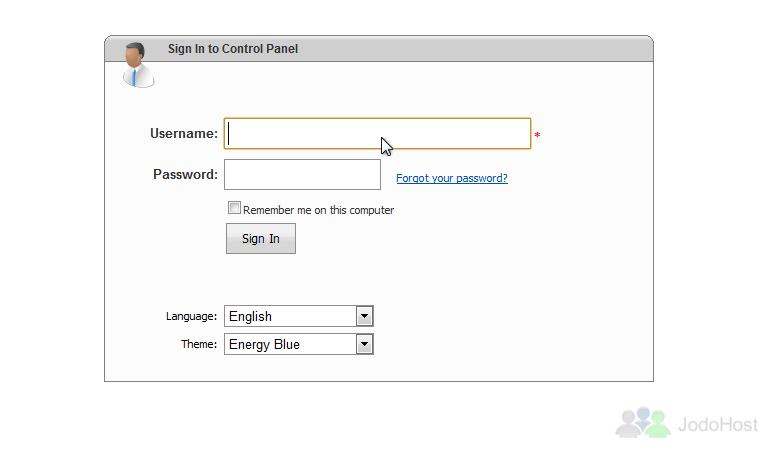Click the JodoHost people logo icon
The image size is (776, 450).
coord(642,422)
